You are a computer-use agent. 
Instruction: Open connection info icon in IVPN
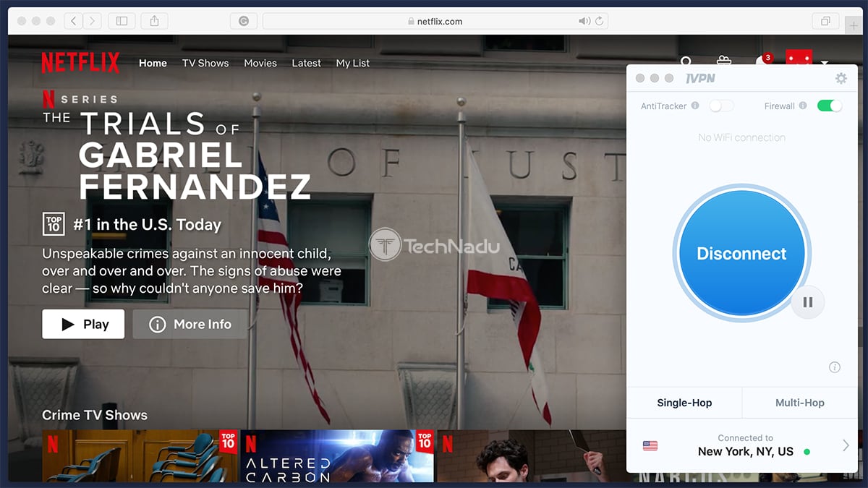pos(834,367)
